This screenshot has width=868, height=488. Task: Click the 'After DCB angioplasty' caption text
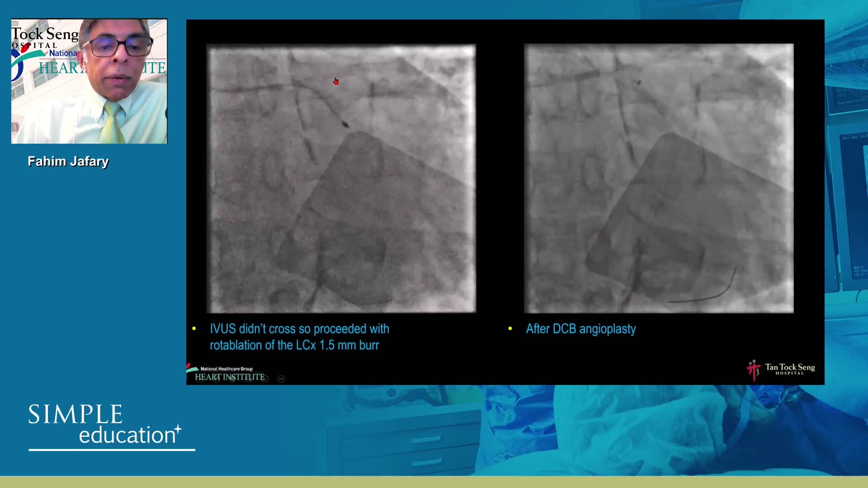coord(580,329)
